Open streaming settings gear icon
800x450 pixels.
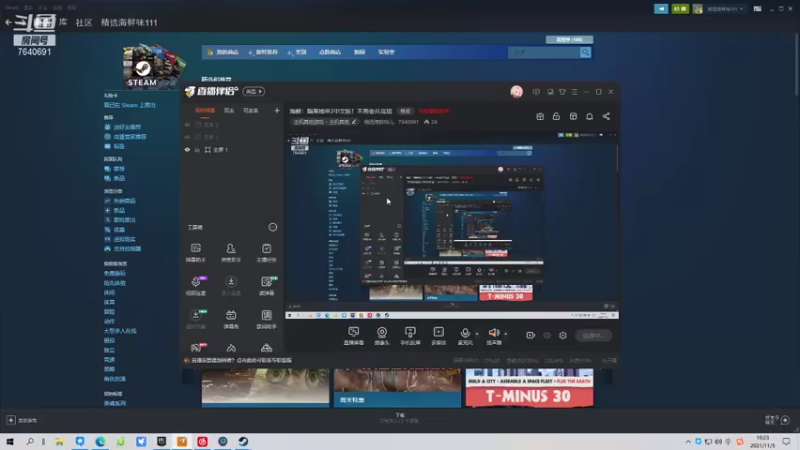point(563,335)
